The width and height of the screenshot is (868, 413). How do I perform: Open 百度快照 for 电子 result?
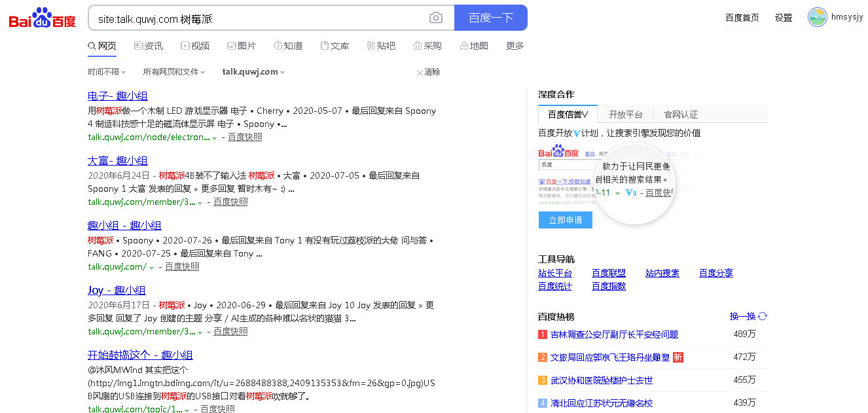245,137
